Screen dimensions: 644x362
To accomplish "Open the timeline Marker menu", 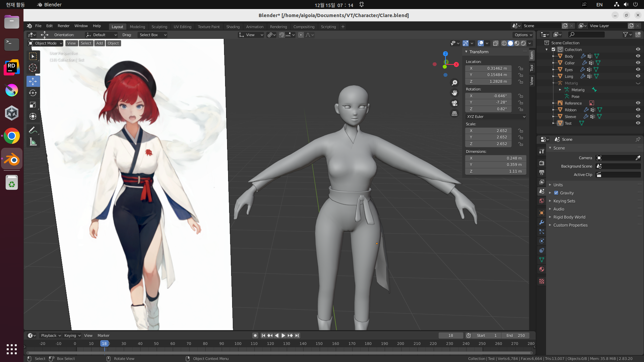I will [103, 336].
